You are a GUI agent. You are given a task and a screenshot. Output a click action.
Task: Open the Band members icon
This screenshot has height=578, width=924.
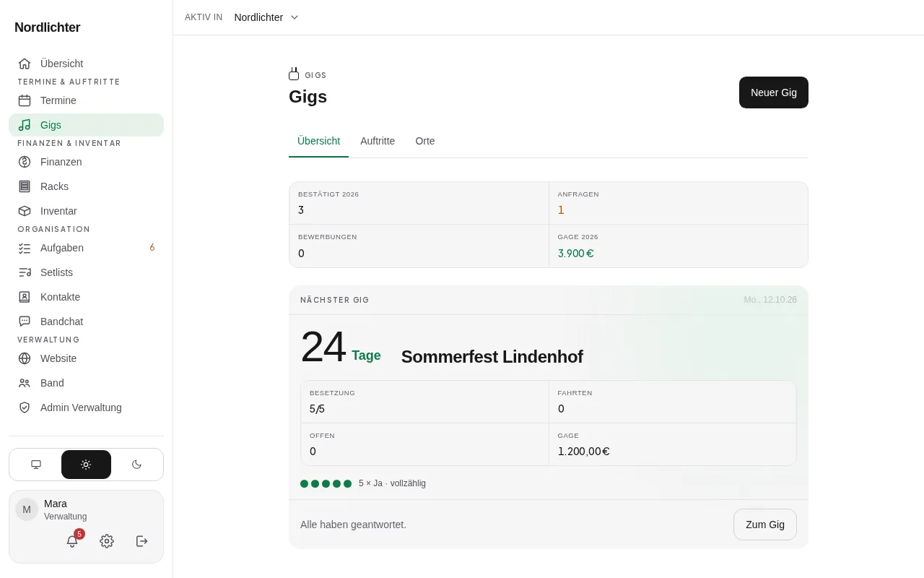pos(25,383)
